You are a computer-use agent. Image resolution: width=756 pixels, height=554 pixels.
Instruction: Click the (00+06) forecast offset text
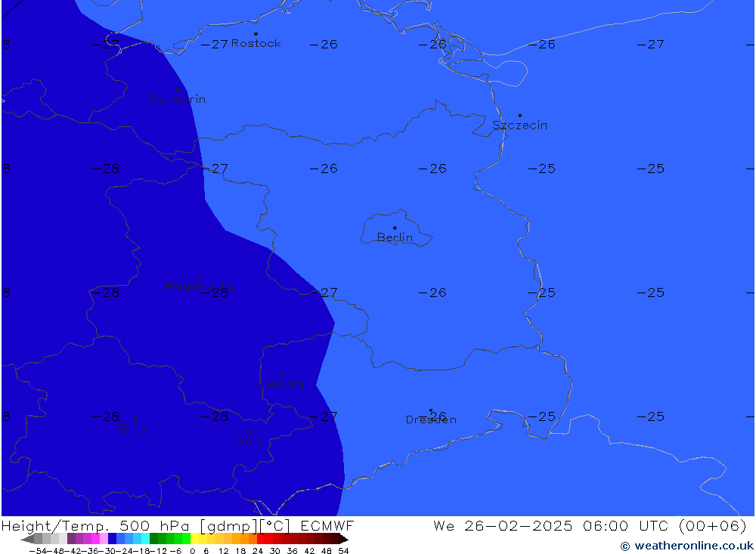coord(712,525)
